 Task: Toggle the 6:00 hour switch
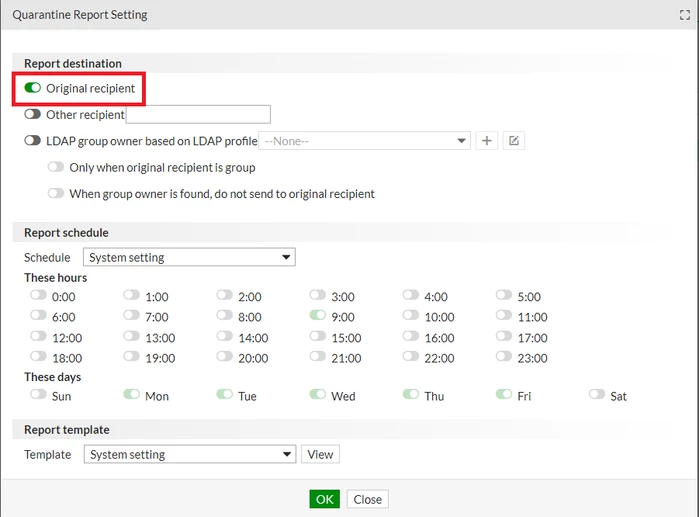[x=38, y=315]
